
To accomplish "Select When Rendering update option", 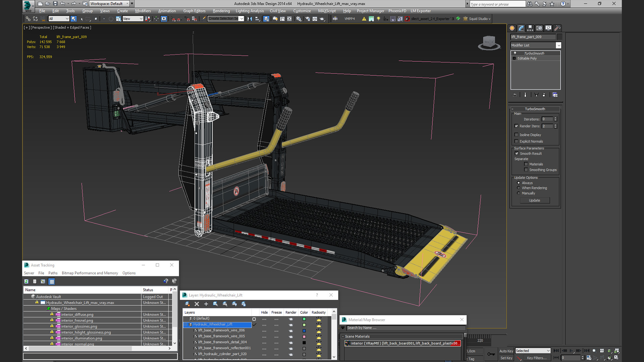I will coord(519,188).
